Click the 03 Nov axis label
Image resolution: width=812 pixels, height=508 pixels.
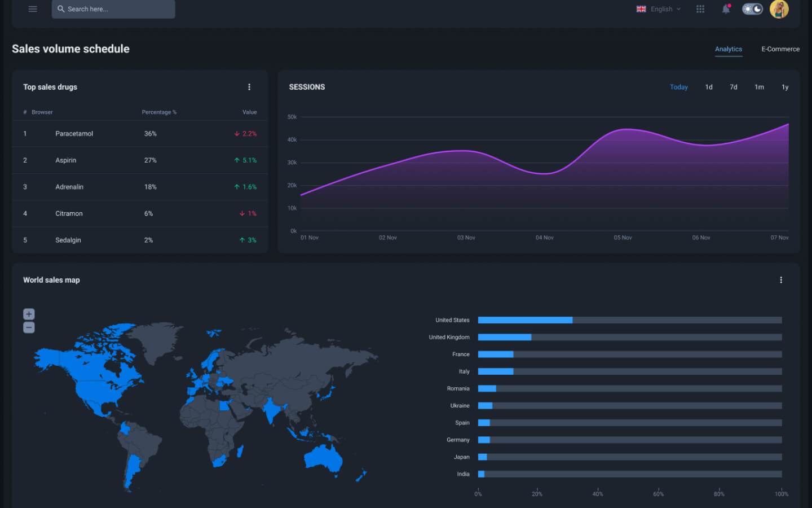pyautogui.click(x=466, y=238)
